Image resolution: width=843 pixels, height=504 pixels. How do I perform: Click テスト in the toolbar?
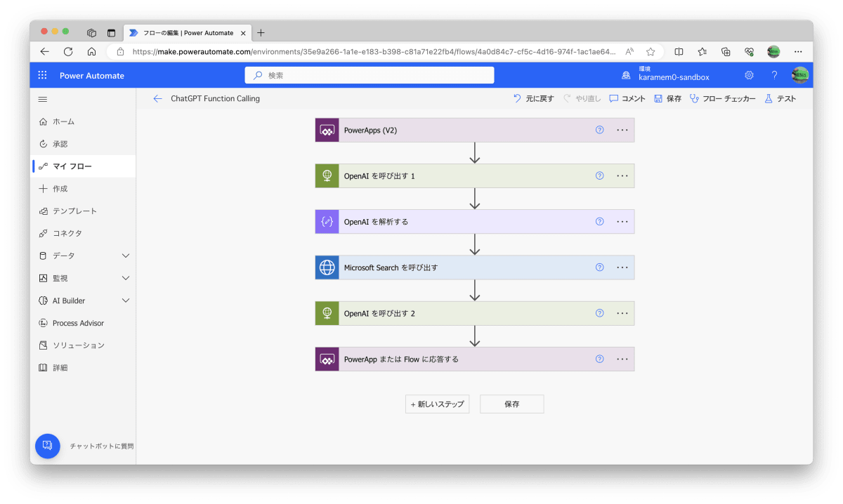point(780,99)
